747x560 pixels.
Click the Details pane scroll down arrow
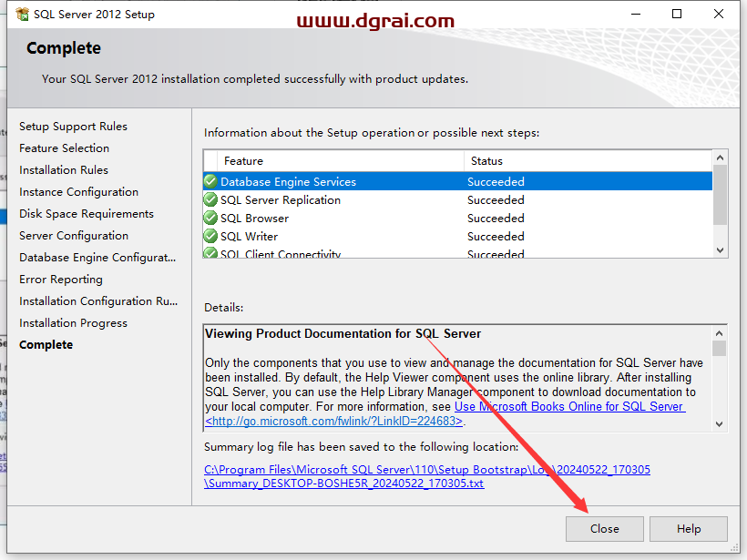tap(720, 423)
